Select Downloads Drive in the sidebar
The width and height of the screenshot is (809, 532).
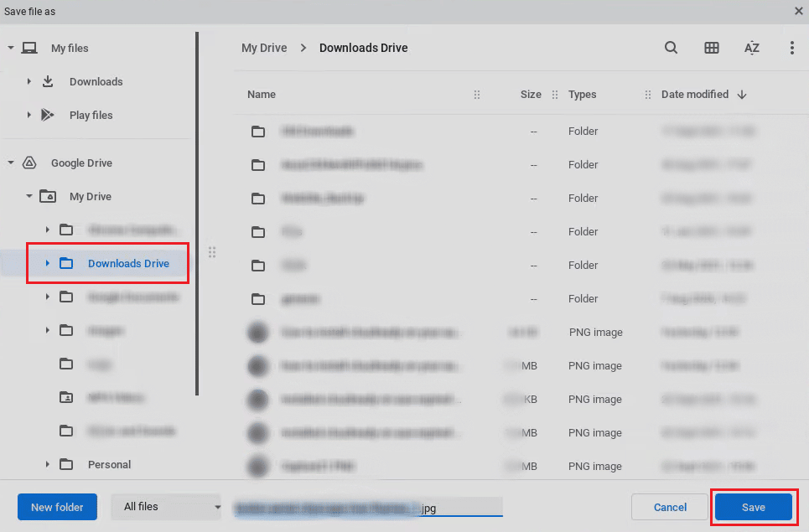coord(128,263)
